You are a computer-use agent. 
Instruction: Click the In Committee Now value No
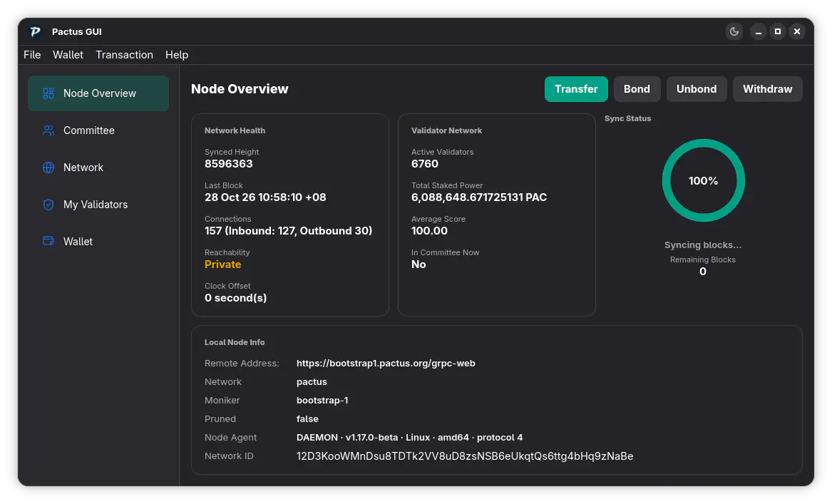418,264
